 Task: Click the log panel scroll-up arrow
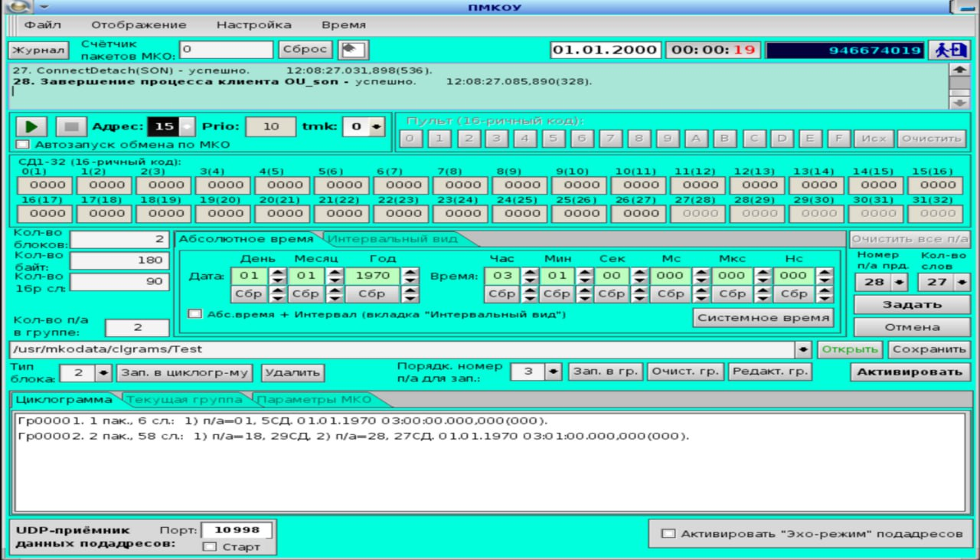click(959, 69)
